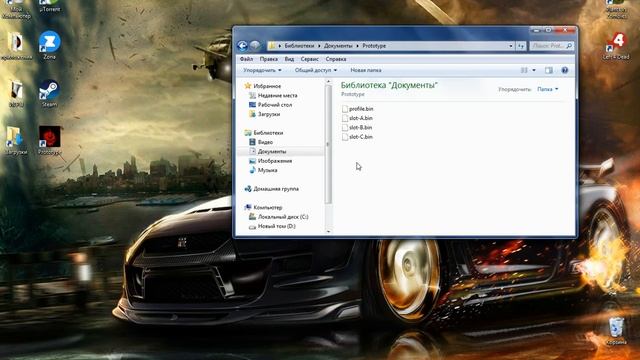Click the change view icon in the toolbar
The height and width of the screenshot is (360, 640).
point(524,70)
